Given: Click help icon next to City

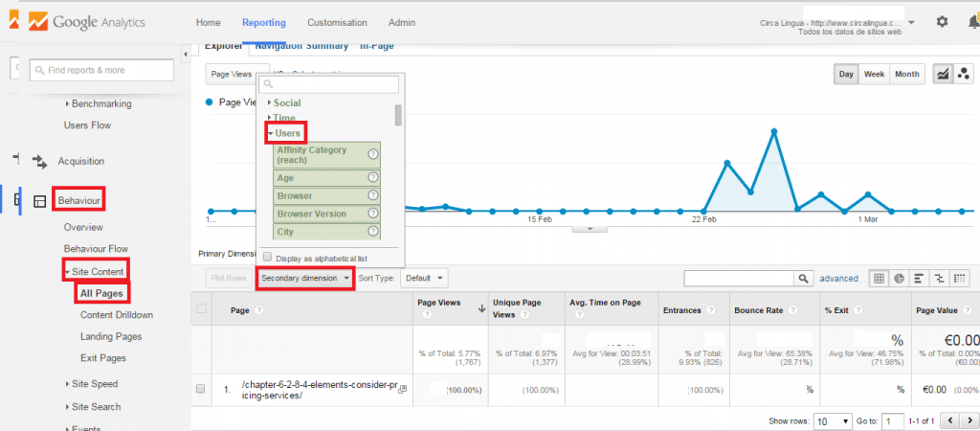Looking at the screenshot, I should (x=373, y=231).
